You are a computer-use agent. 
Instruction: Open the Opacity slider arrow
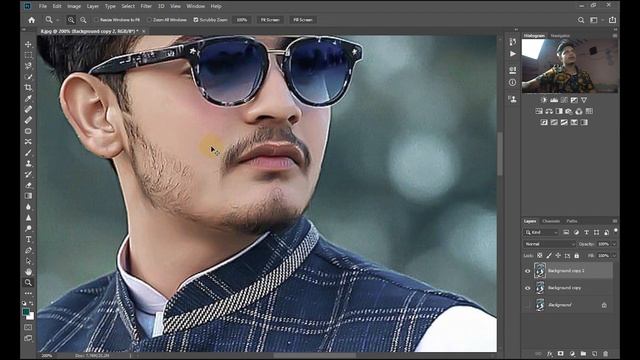click(x=614, y=244)
